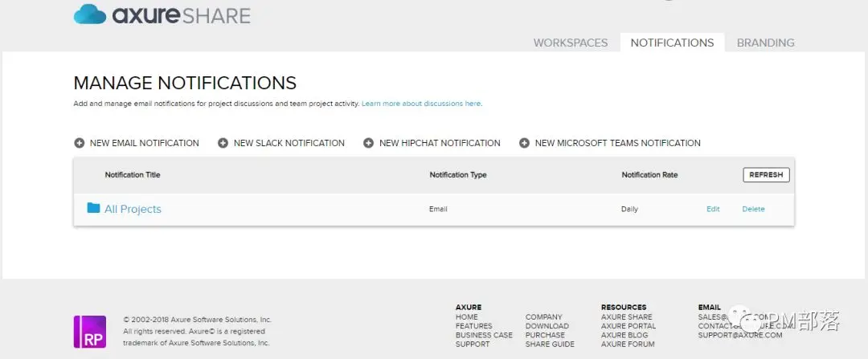Open the Workspaces tab

pyautogui.click(x=570, y=43)
